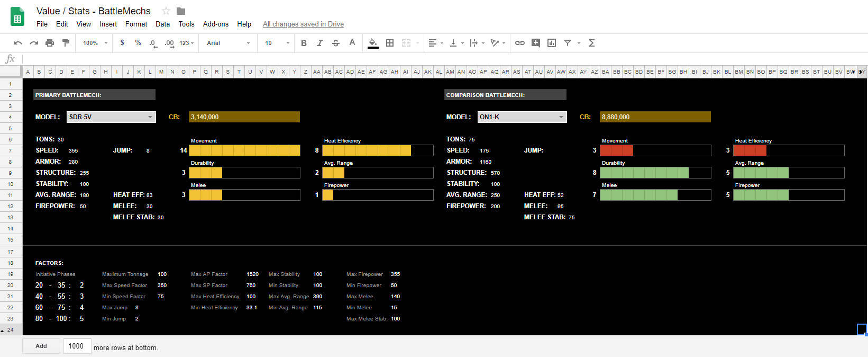Open the Fill color bucket
Image resolution: width=868 pixels, height=357 pixels.
point(373,43)
